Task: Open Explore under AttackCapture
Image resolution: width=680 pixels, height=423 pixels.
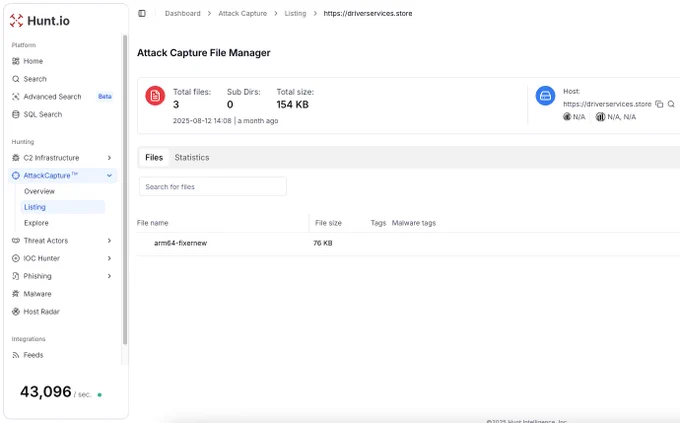Action: [x=36, y=223]
